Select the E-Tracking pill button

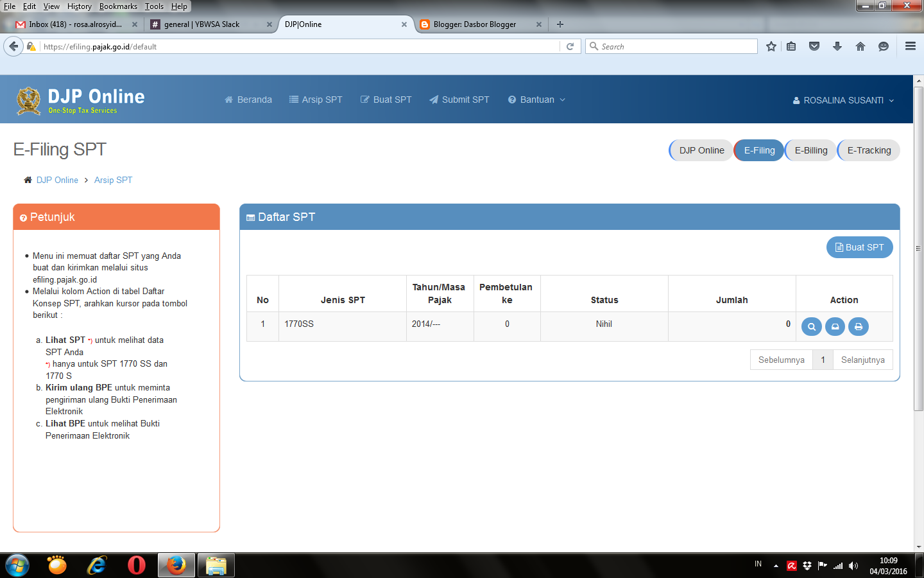coord(869,150)
